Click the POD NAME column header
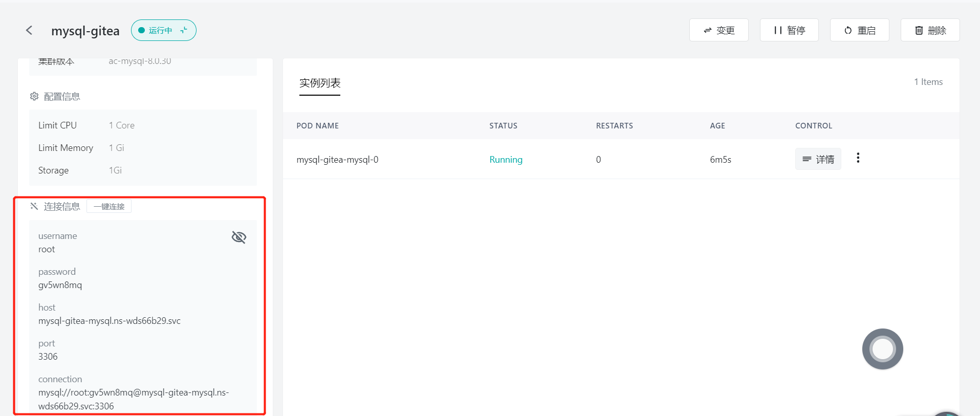Viewport: 980px width, 416px height. pos(317,126)
